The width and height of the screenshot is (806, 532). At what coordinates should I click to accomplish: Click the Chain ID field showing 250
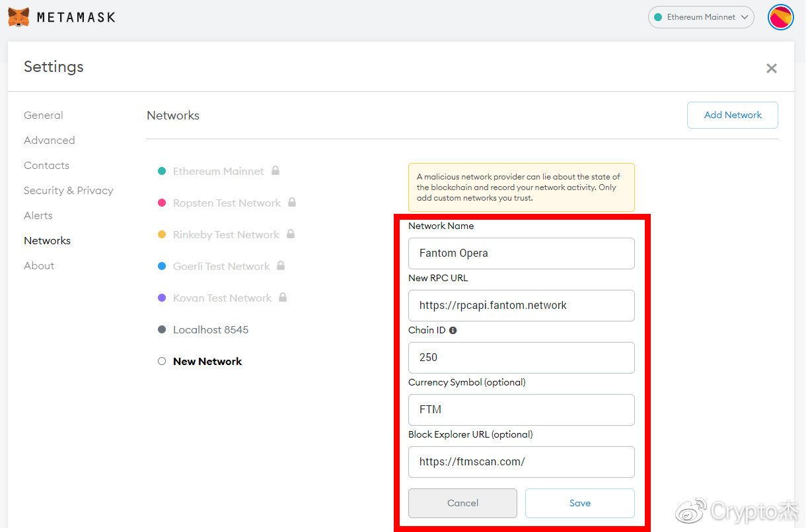click(521, 358)
